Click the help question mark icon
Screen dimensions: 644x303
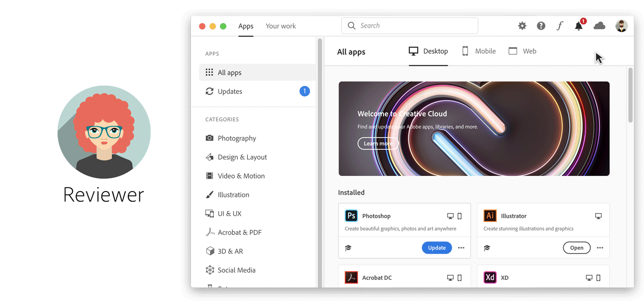coord(541,26)
